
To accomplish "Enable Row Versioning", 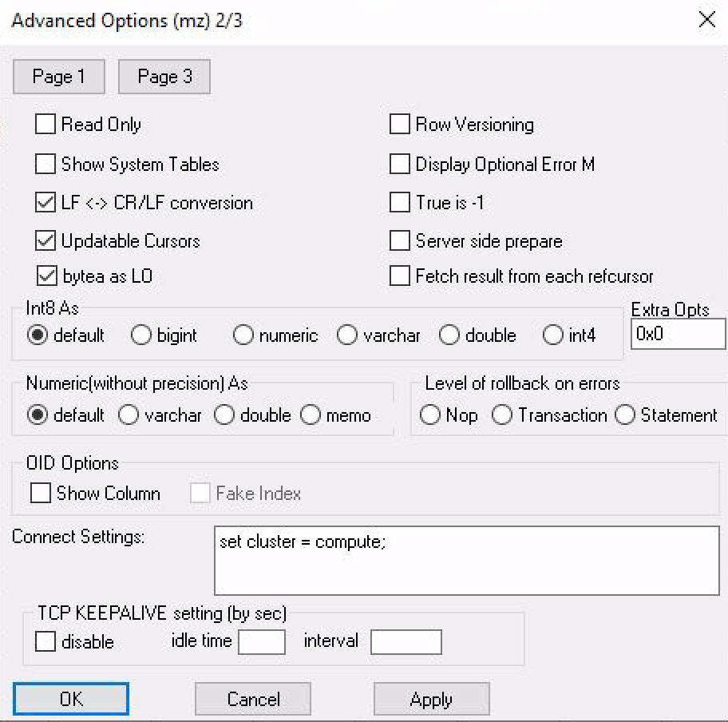I will tap(399, 125).
